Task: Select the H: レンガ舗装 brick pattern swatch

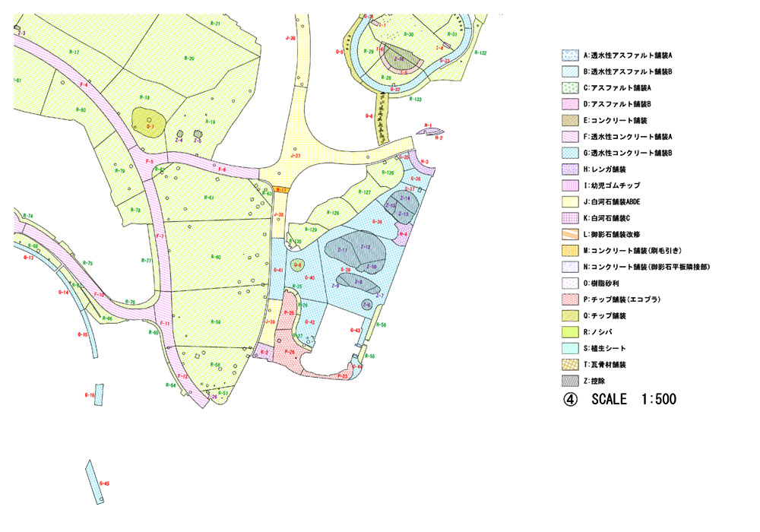Action: [570, 169]
